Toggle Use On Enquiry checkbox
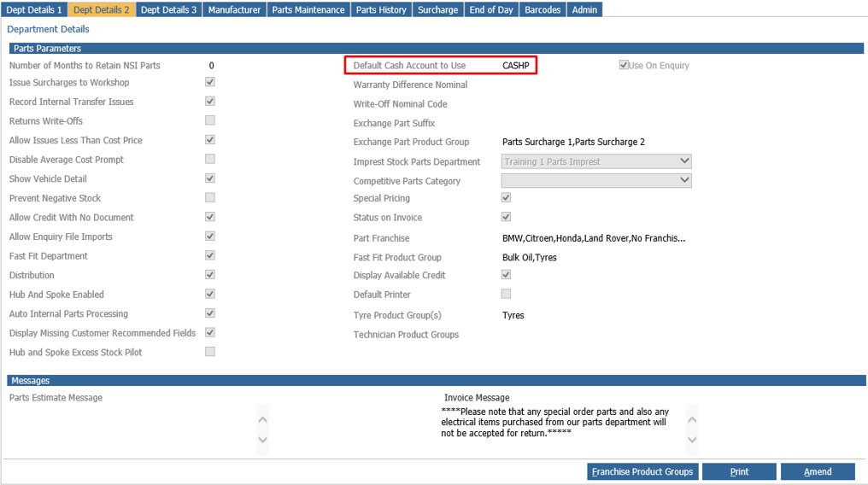The image size is (868, 485). coord(624,65)
